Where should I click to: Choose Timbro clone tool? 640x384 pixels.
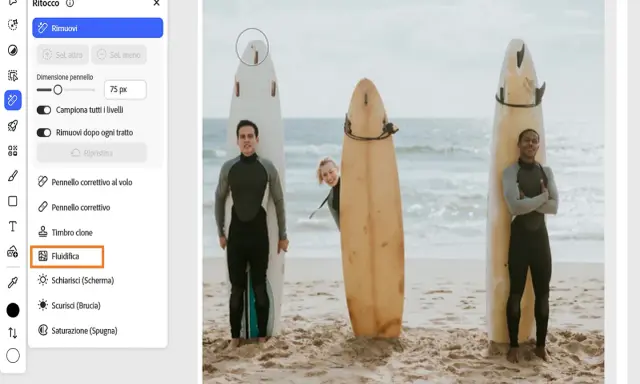(x=65, y=232)
